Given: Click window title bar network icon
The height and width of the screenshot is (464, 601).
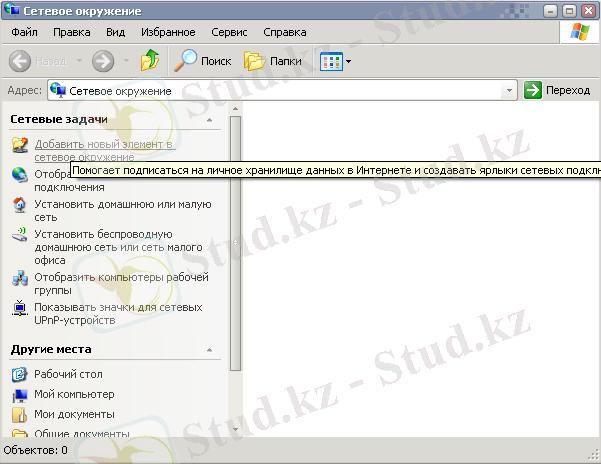Looking at the screenshot, I should coord(11,10).
